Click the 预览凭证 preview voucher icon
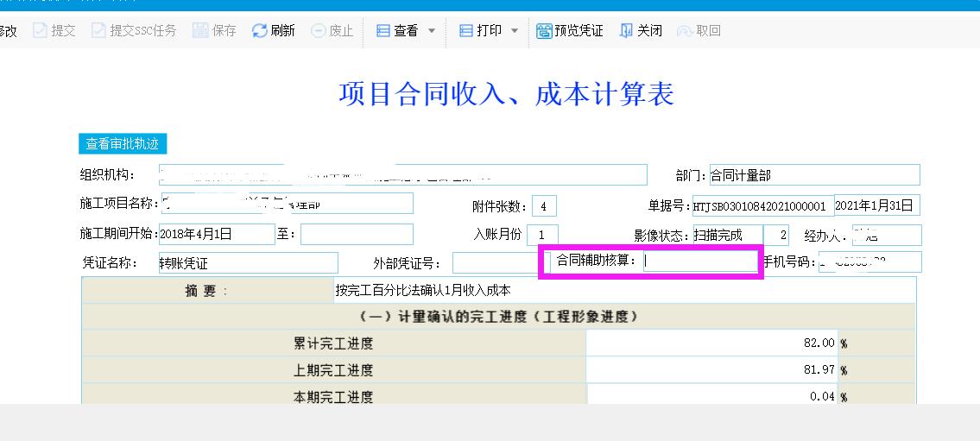 (544, 31)
